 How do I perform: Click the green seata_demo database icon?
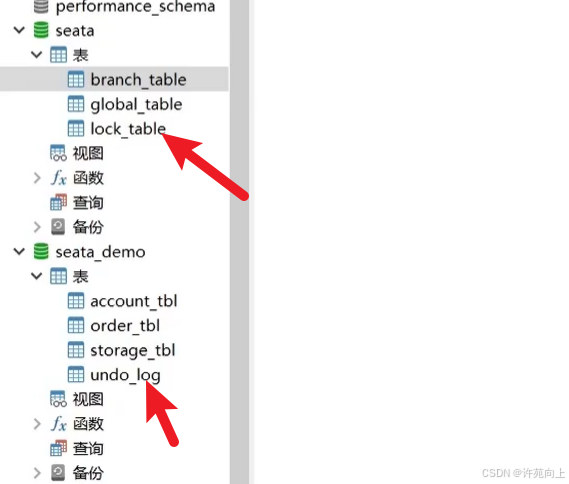pyautogui.click(x=41, y=251)
